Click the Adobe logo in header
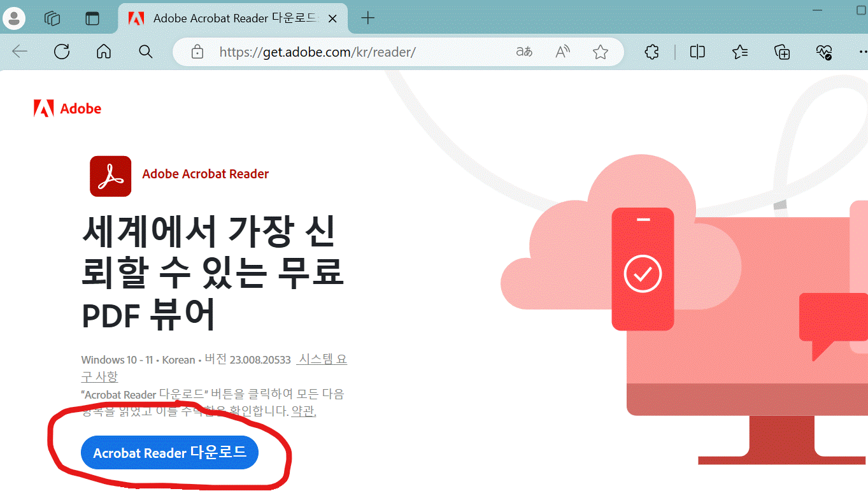 [67, 108]
